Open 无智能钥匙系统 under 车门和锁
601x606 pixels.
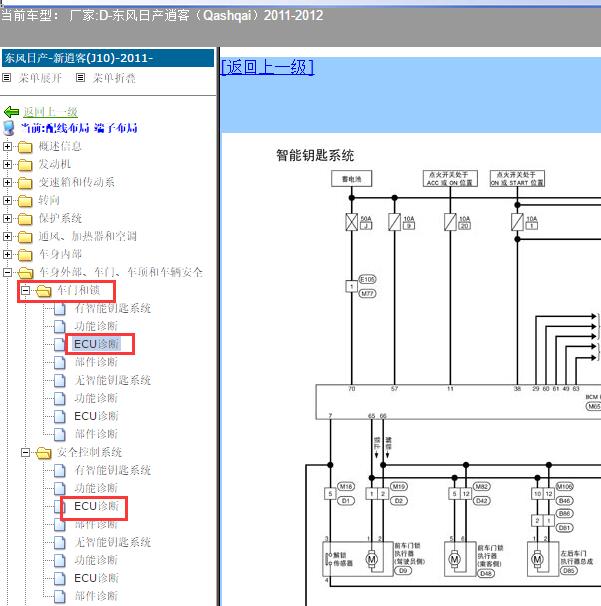(112, 380)
